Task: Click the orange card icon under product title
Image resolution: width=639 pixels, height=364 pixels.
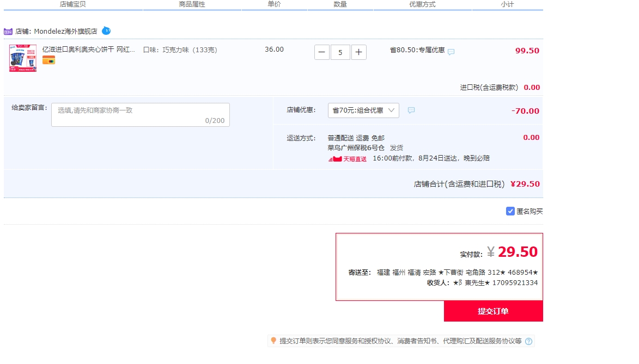Action: pos(48,61)
